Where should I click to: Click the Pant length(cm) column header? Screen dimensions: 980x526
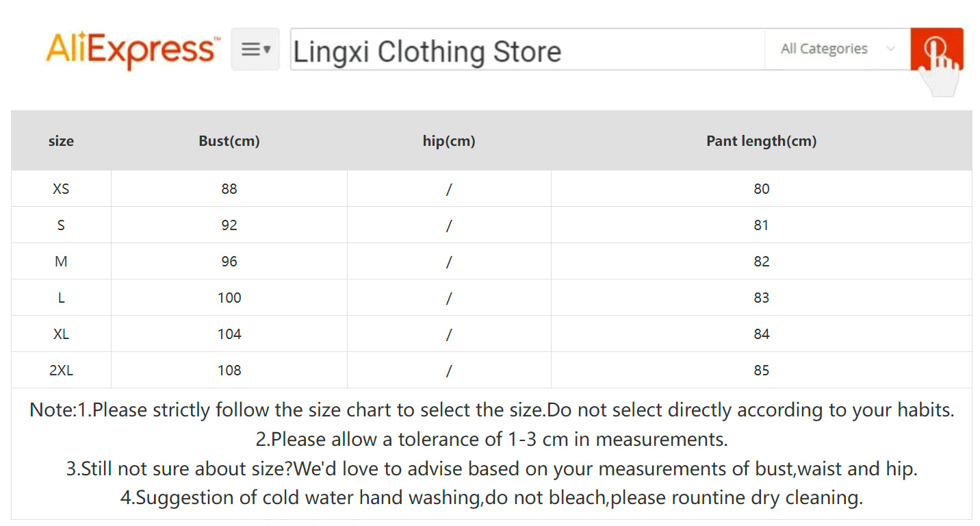[x=761, y=140]
